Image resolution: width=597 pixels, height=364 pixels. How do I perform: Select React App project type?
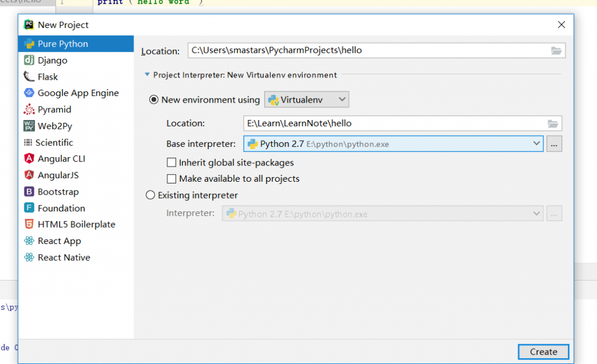point(76,241)
